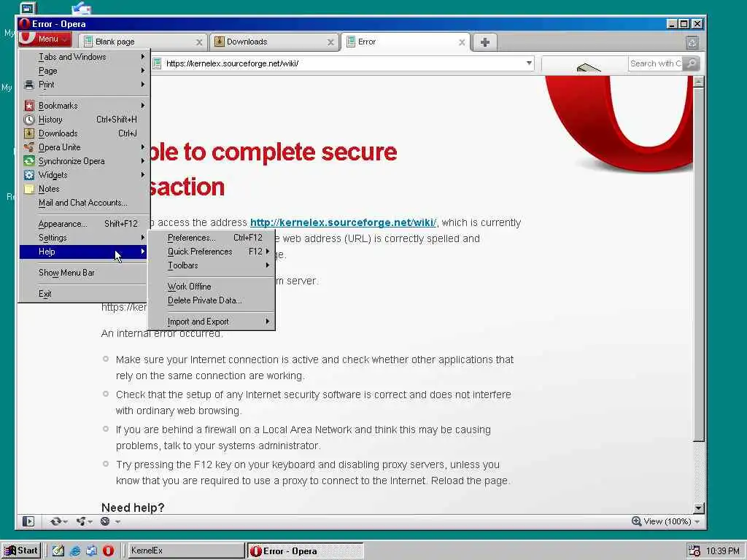Toggle Work Offline option
This screenshot has width=747, height=560.
pyautogui.click(x=212, y=286)
